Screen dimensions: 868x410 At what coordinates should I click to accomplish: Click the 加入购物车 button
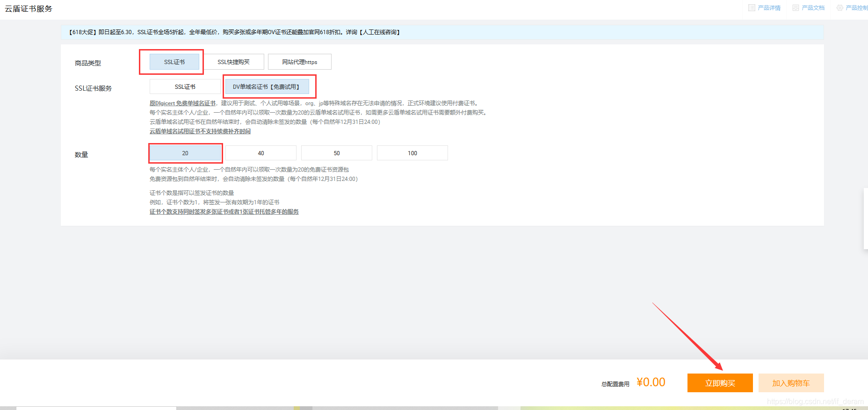tap(791, 383)
